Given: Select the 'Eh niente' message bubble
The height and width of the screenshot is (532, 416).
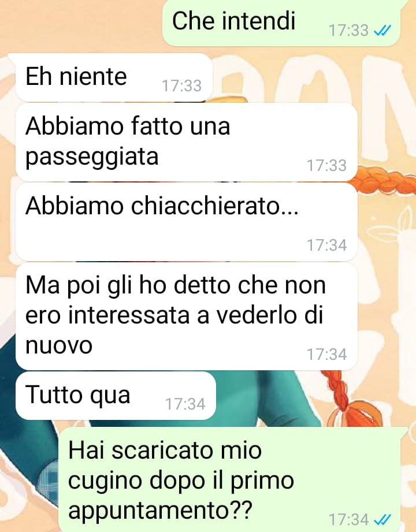Looking at the screenshot, I should 114,77.
